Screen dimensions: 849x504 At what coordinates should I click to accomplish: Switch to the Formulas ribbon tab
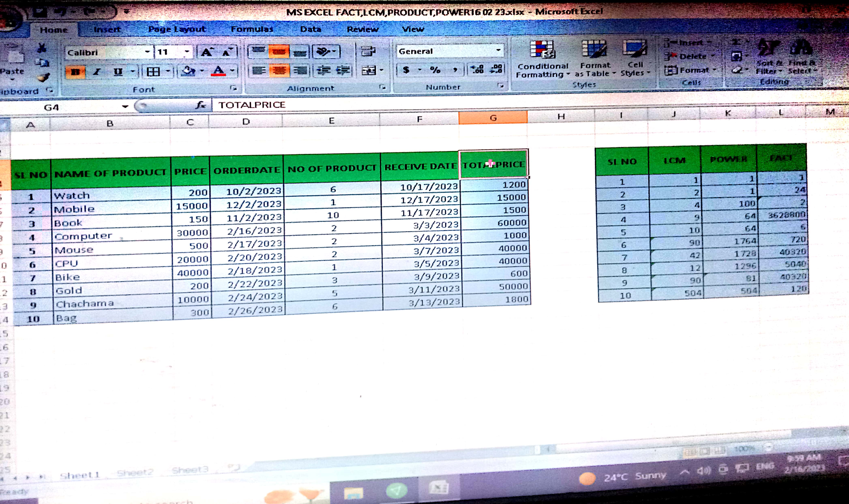click(x=252, y=29)
